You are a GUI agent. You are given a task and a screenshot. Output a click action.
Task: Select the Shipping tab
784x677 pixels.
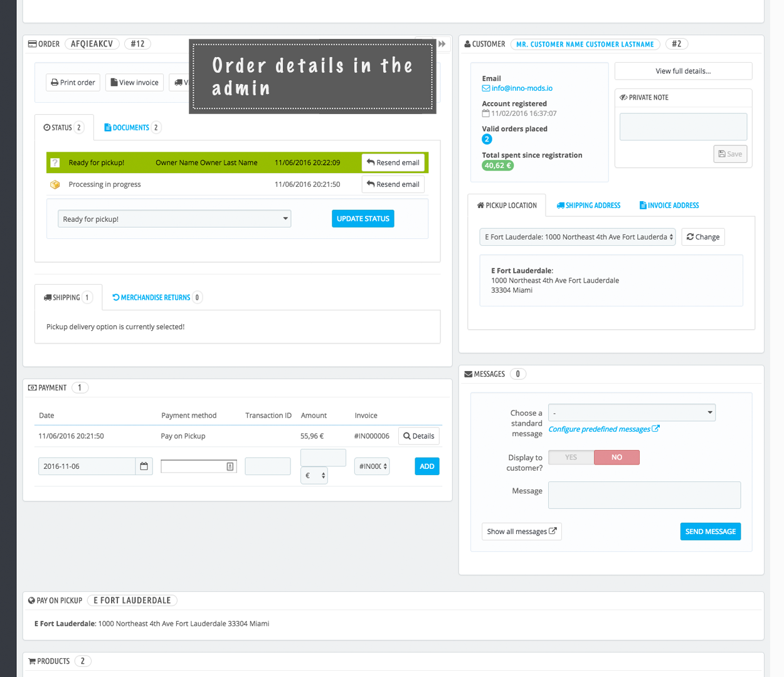68,298
